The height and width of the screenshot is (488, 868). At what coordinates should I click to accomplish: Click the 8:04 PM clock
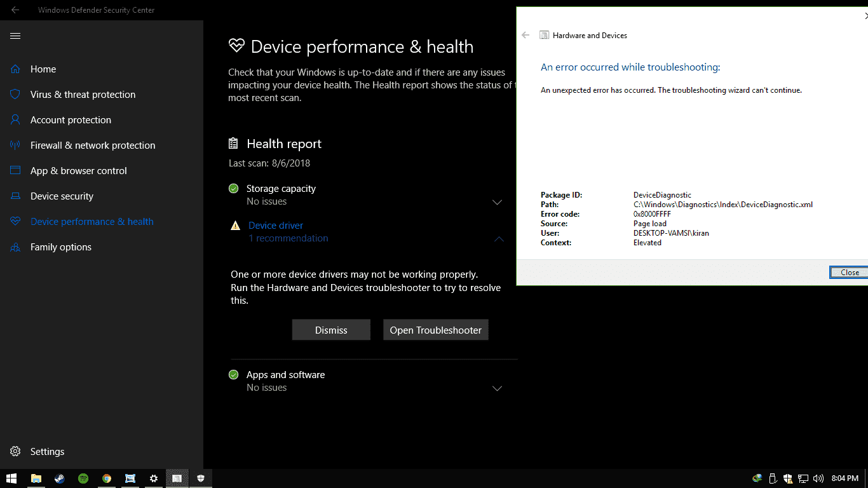844,478
